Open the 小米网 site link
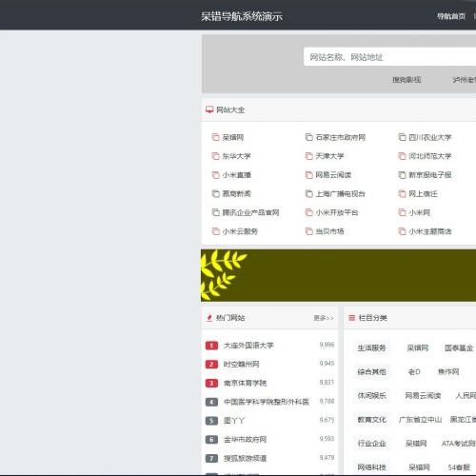 pyautogui.click(x=419, y=212)
